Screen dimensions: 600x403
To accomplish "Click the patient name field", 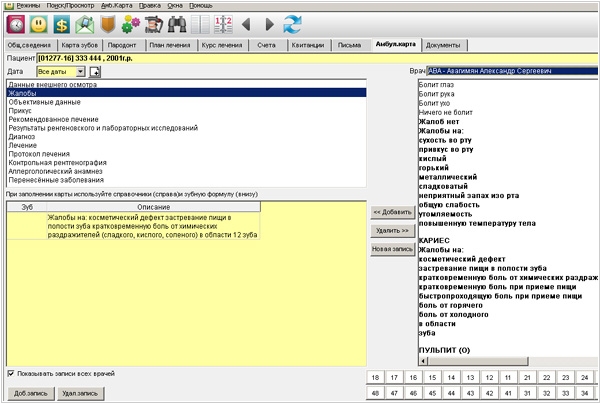I will 317,58.
